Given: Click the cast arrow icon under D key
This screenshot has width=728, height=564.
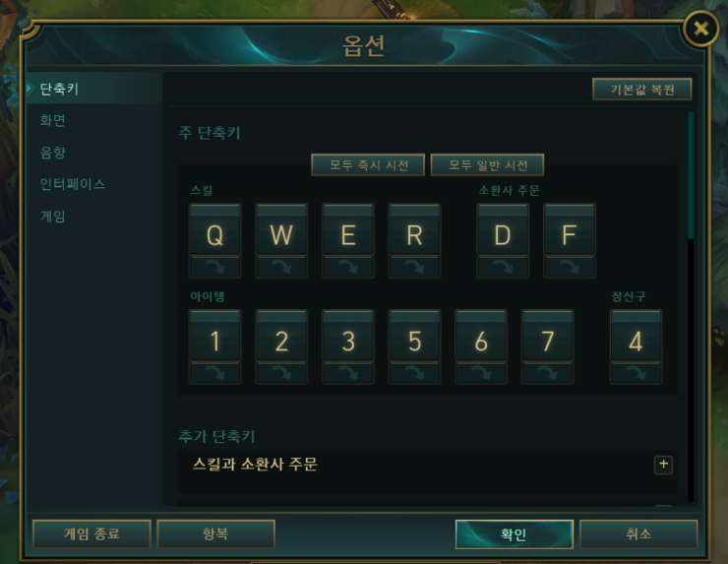Looking at the screenshot, I should click(x=503, y=267).
